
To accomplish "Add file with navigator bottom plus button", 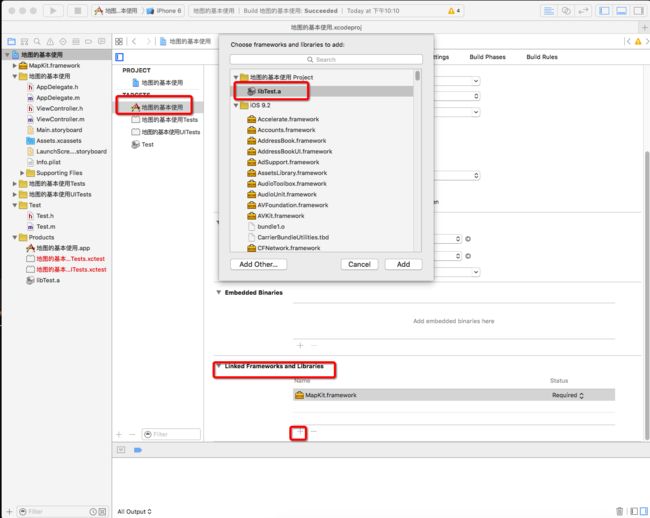I will pyautogui.click(x=10, y=512).
